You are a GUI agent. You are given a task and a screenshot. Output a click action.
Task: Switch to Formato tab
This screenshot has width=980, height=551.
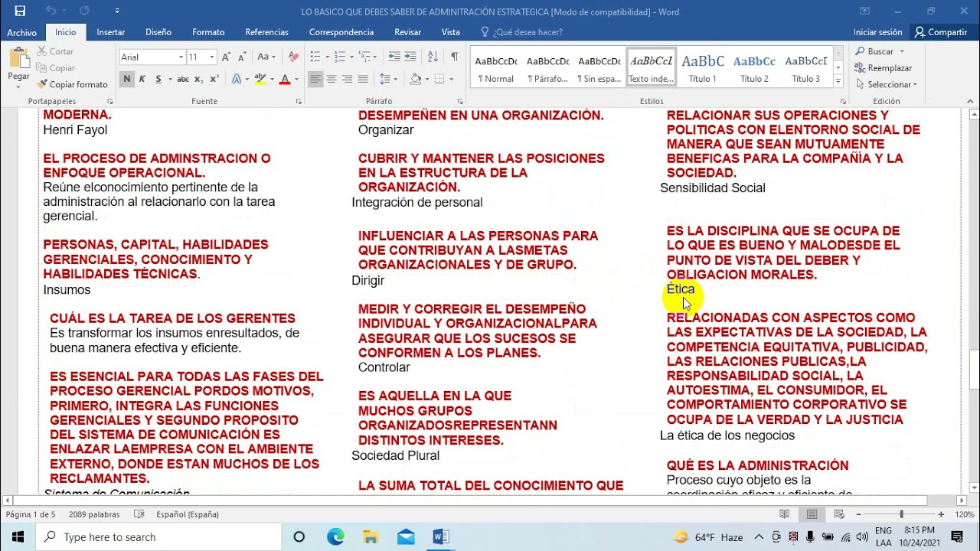[x=208, y=32]
